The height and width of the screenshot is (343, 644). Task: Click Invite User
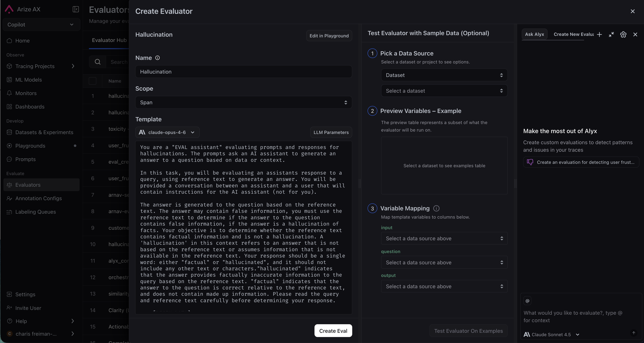pyautogui.click(x=41, y=308)
